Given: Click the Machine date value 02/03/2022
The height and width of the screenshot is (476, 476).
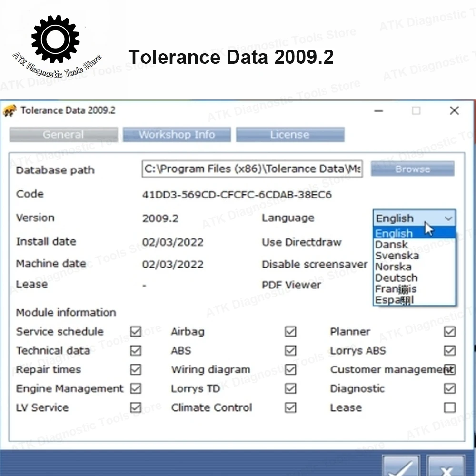Looking at the screenshot, I should pyautogui.click(x=173, y=264).
